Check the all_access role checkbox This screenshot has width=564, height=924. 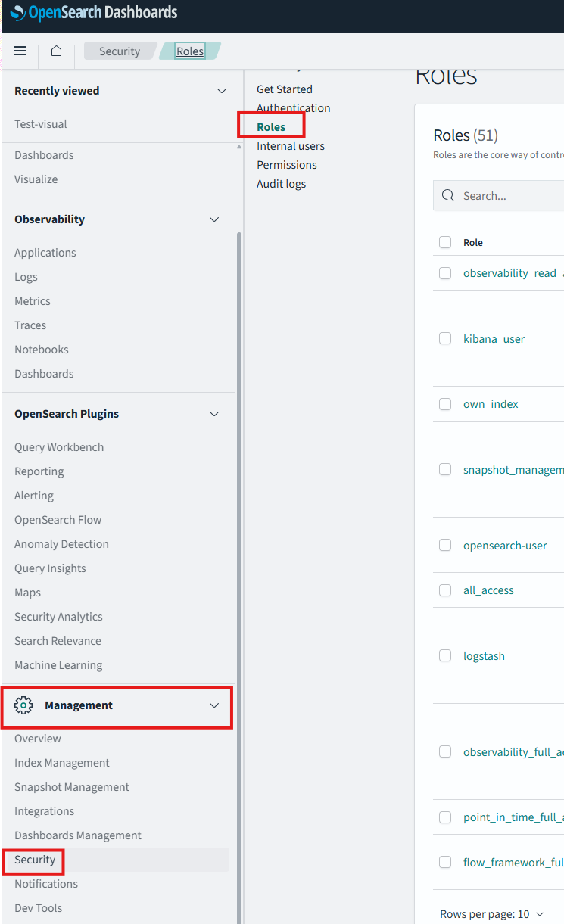click(x=445, y=590)
